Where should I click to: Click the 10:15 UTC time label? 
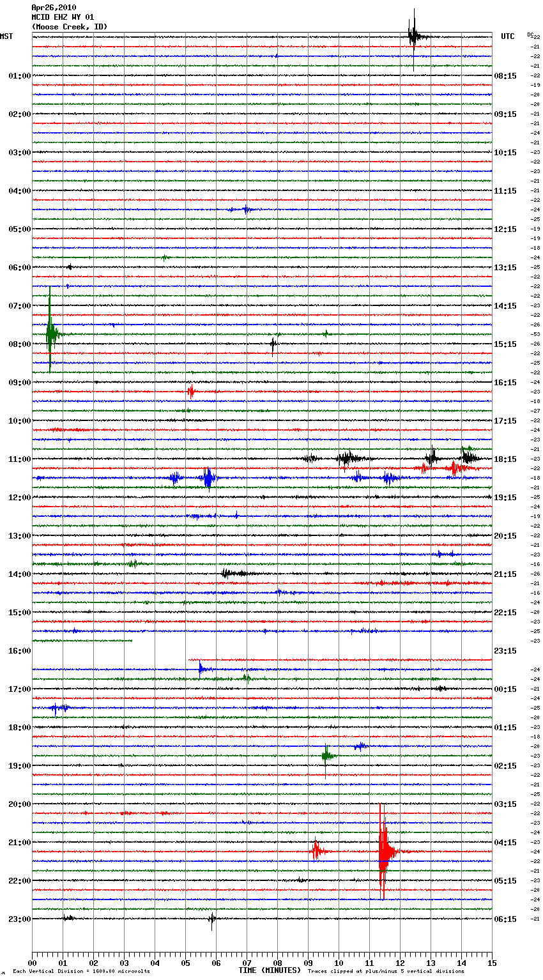pyautogui.click(x=505, y=153)
